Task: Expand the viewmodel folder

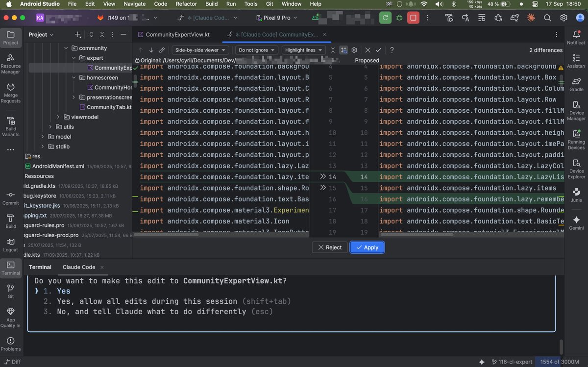Action: click(58, 117)
